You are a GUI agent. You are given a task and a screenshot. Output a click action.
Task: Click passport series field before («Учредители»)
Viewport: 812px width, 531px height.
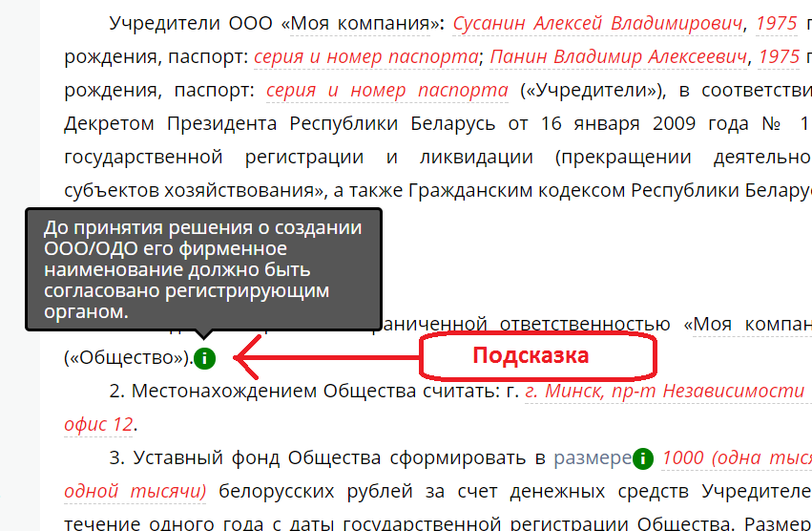coord(386,92)
